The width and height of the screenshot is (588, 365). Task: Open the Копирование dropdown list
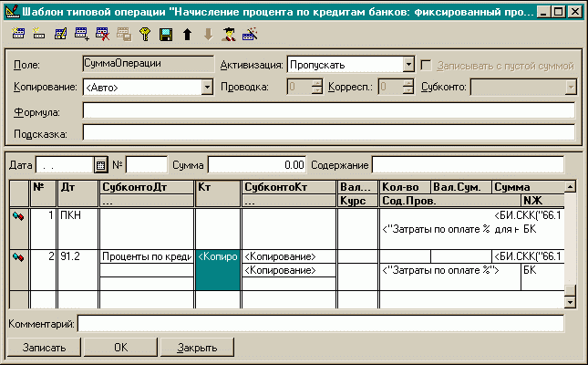(206, 88)
